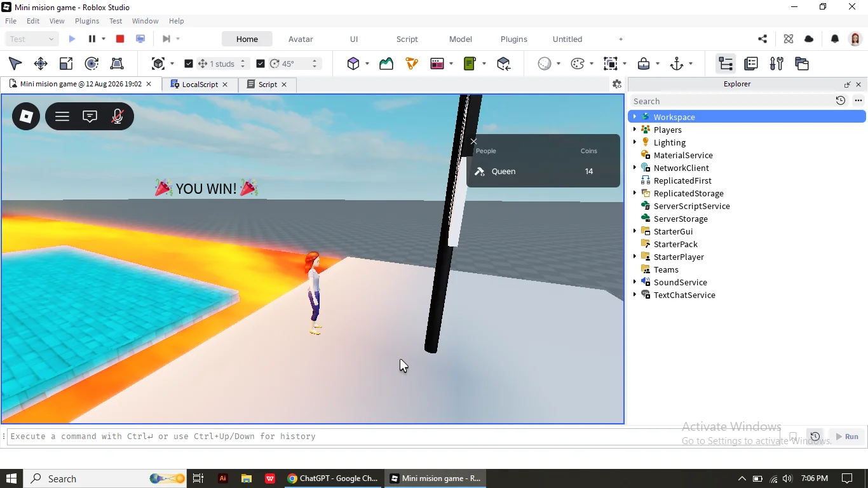Open the Assistant icon beside Share
868x488 pixels.
[789, 39]
